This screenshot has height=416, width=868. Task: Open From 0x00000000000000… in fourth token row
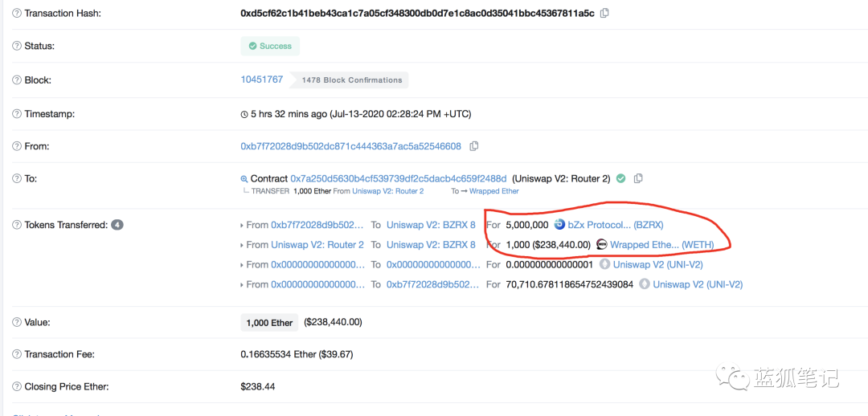317,284
